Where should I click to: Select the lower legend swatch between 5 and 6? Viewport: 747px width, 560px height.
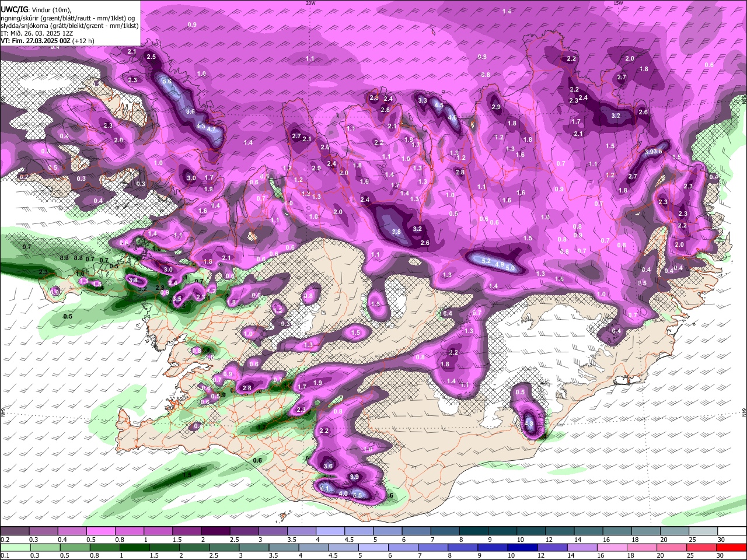click(x=372, y=547)
